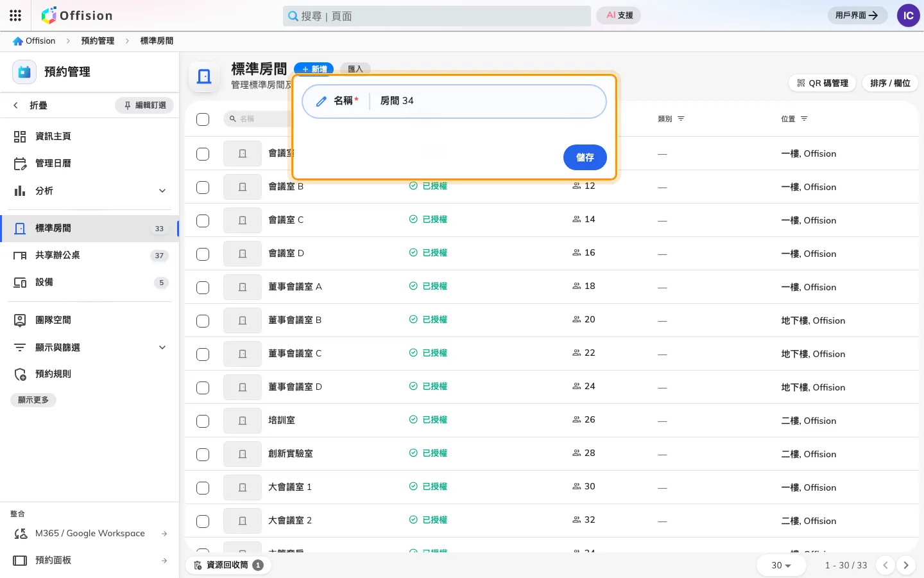Image resolution: width=924 pixels, height=578 pixels.
Task: Click the room icon for 創新實驗室
Action: coord(243,454)
